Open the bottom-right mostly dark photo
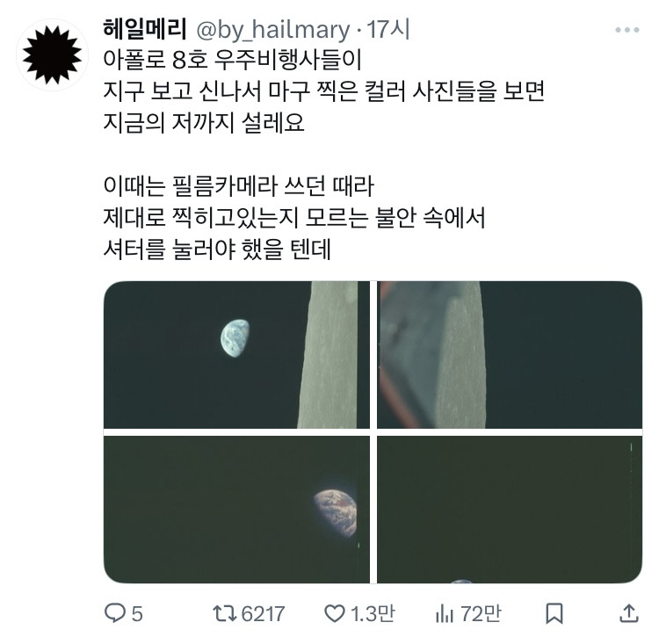This screenshot has width=659, height=644. tap(510, 510)
